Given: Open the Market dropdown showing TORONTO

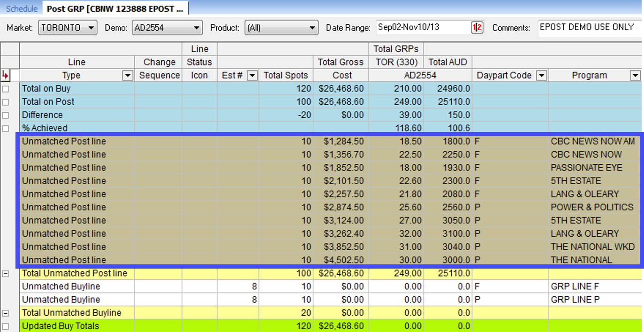Looking at the screenshot, I should pyautogui.click(x=68, y=28).
